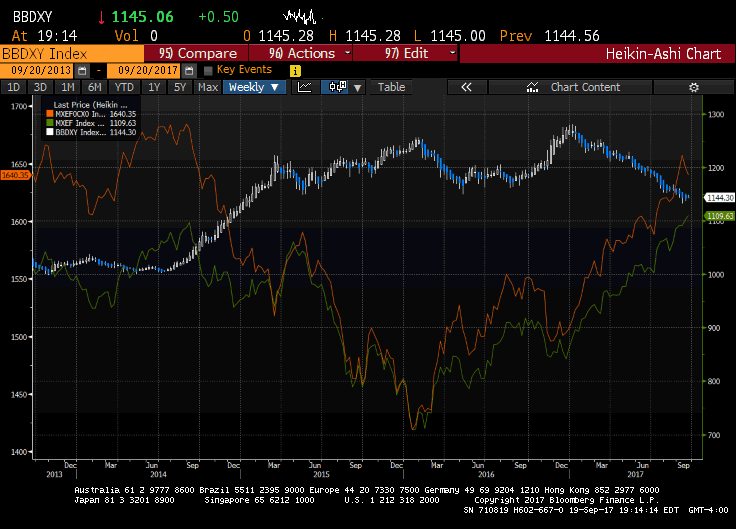The height and width of the screenshot is (529, 736).
Task: Click the BBDXY Index security field
Action: [x=72, y=54]
